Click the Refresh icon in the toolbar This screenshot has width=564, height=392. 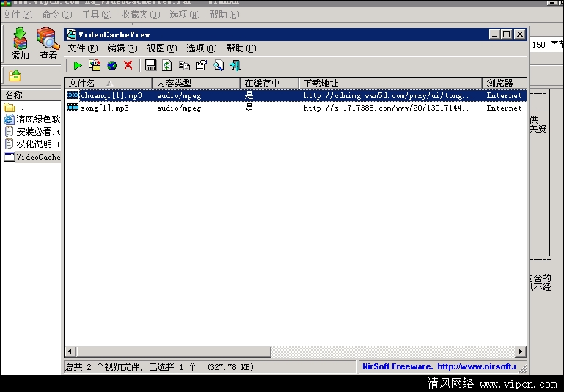coord(167,65)
